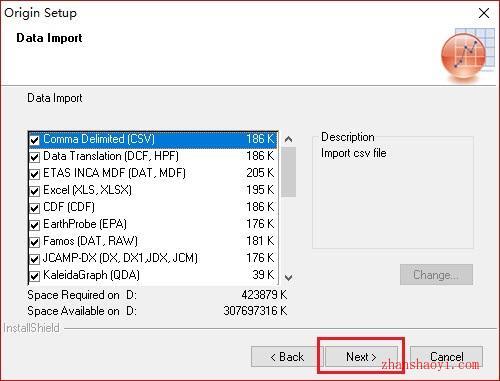The height and width of the screenshot is (381, 500).
Task: Toggle Data Translation (DCF, HPF) checkbox
Action: tap(35, 157)
